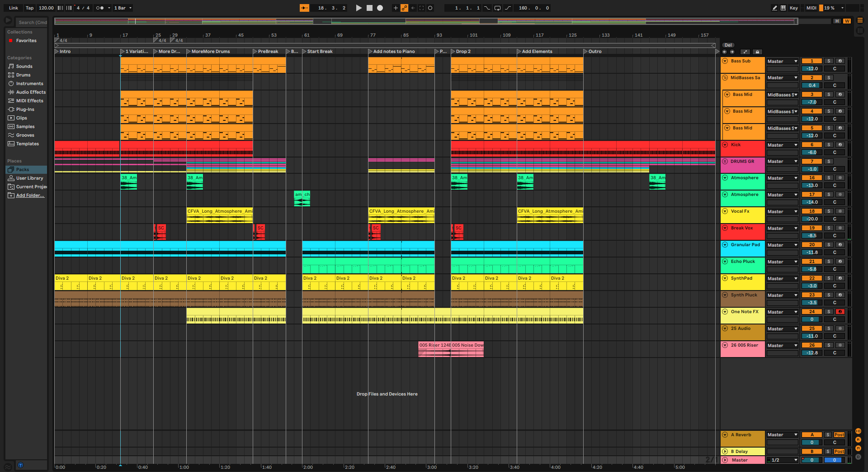Open Master track 1/2 output dropdown
Image resolution: width=868 pixels, height=472 pixels.
[x=783, y=460]
